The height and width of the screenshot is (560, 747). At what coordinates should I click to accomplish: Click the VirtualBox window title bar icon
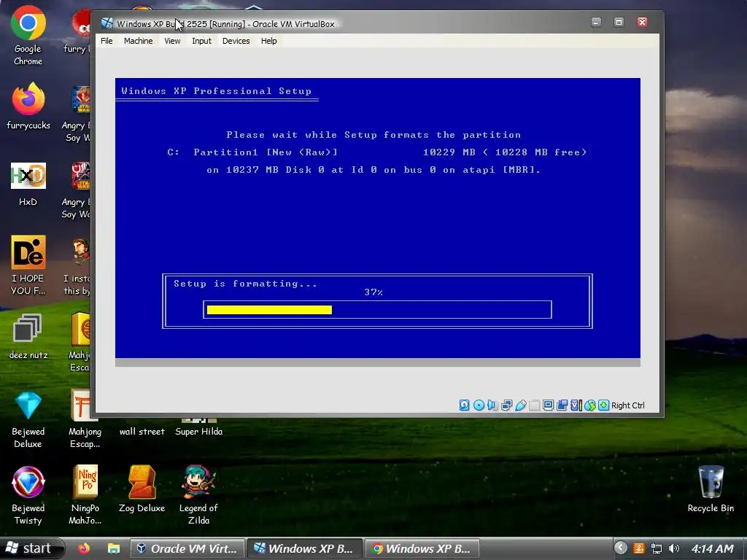(x=107, y=23)
